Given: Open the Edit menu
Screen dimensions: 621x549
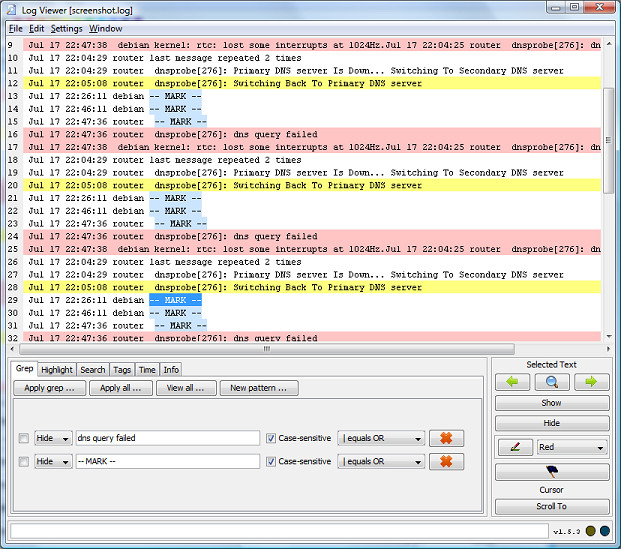Looking at the screenshot, I should (36, 29).
